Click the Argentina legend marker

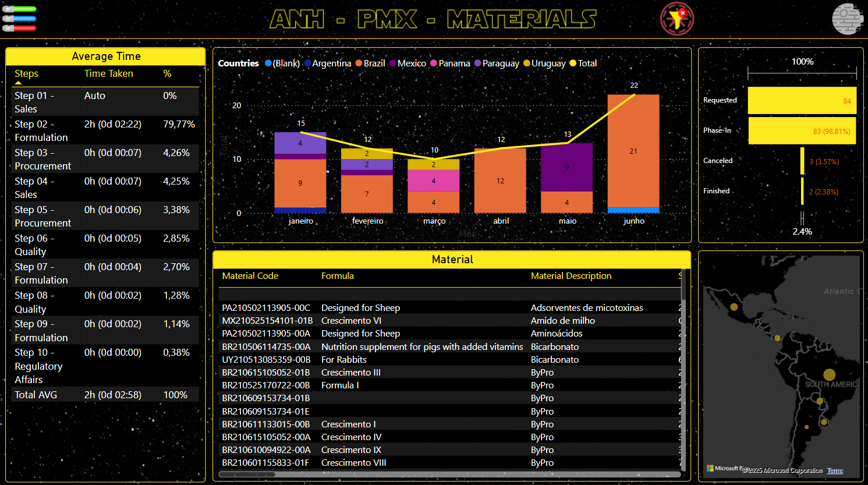307,63
